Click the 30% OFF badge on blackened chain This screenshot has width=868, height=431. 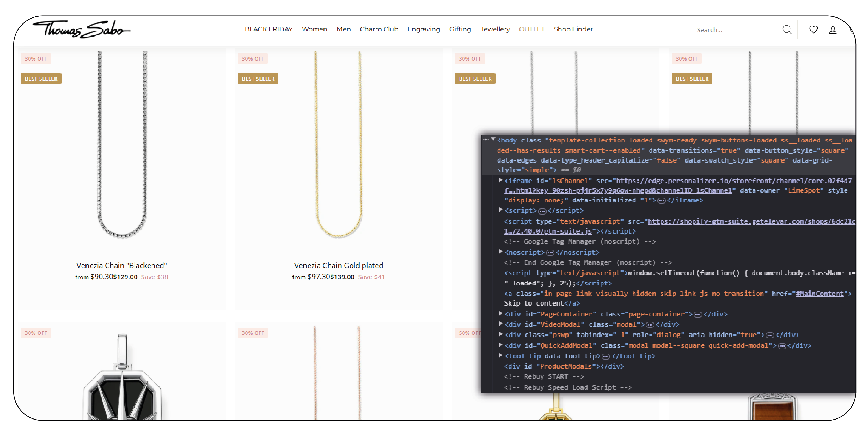pyautogui.click(x=36, y=59)
